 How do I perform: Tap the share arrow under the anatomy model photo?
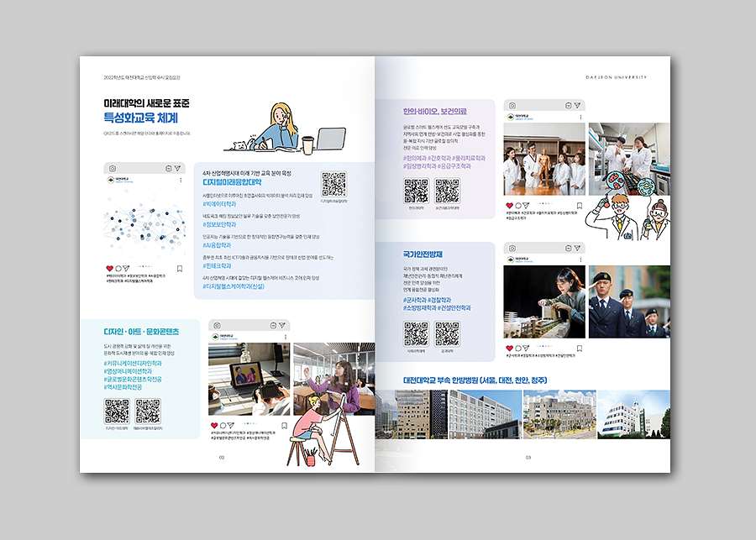(x=526, y=206)
